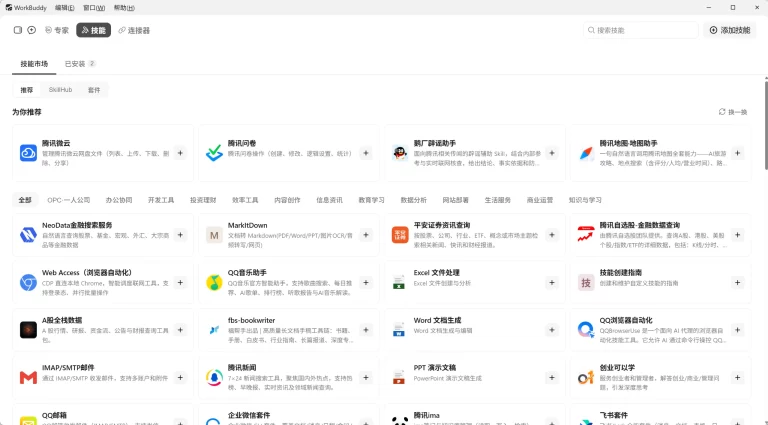This screenshot has height=425, width=768.
Task: Click the vertical scrollbar on the right
Action: 766,125
